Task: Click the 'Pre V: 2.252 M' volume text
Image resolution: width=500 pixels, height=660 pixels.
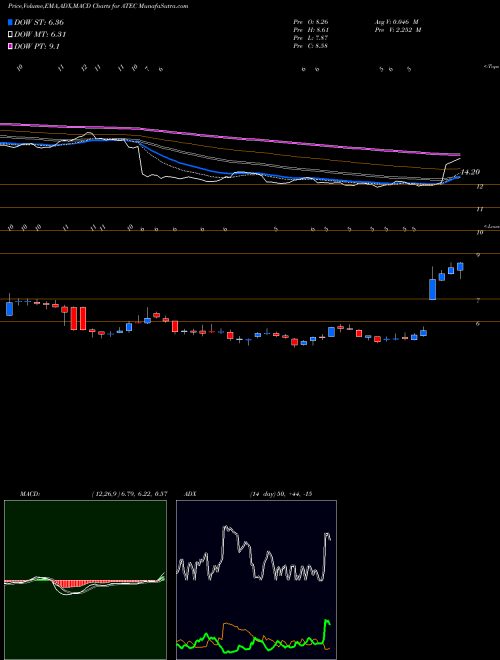Action: [397, 30]
